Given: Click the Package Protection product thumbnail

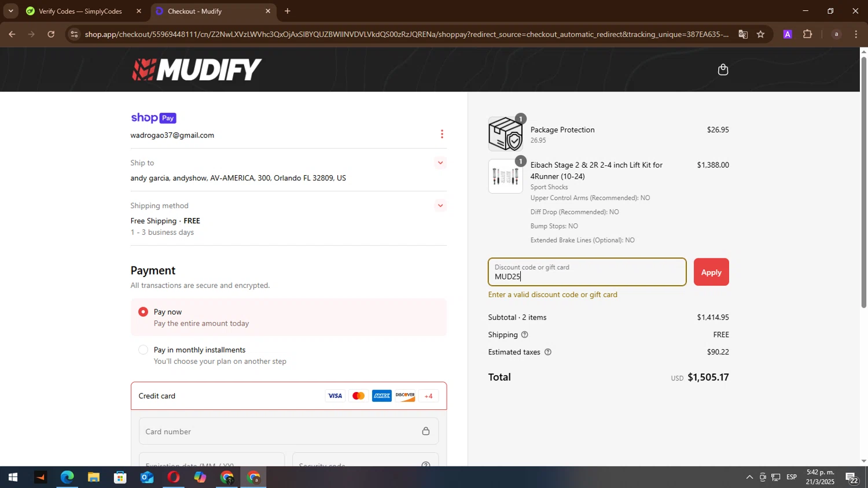Looking at the screenshot, I should pos(505,134).
